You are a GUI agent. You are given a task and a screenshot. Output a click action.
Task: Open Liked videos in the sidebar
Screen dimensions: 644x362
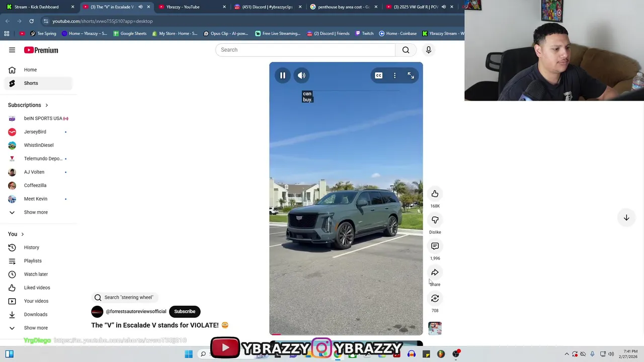(38, 288)
